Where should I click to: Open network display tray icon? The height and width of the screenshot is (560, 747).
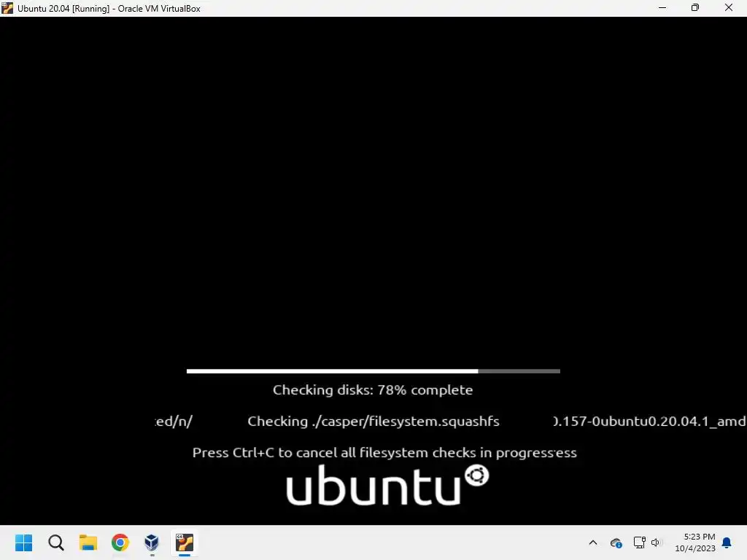tap(639, 542)
